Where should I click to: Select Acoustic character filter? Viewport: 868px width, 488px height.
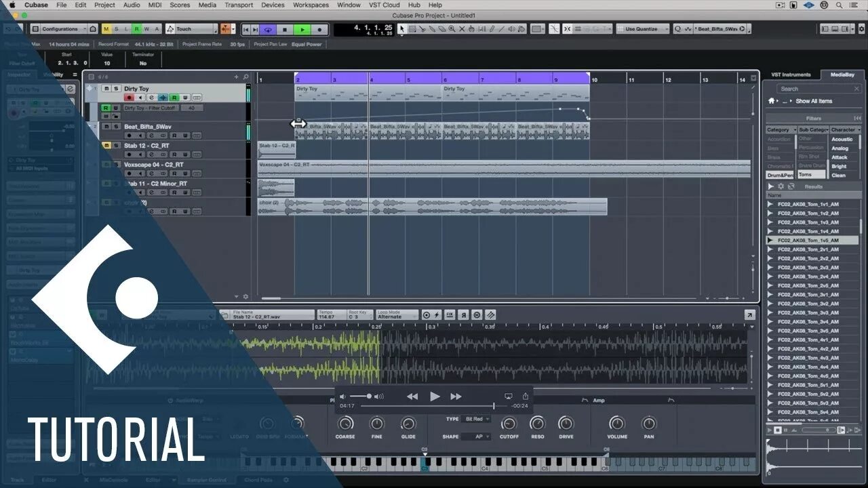pyautogui.click(x=842, y=139)
